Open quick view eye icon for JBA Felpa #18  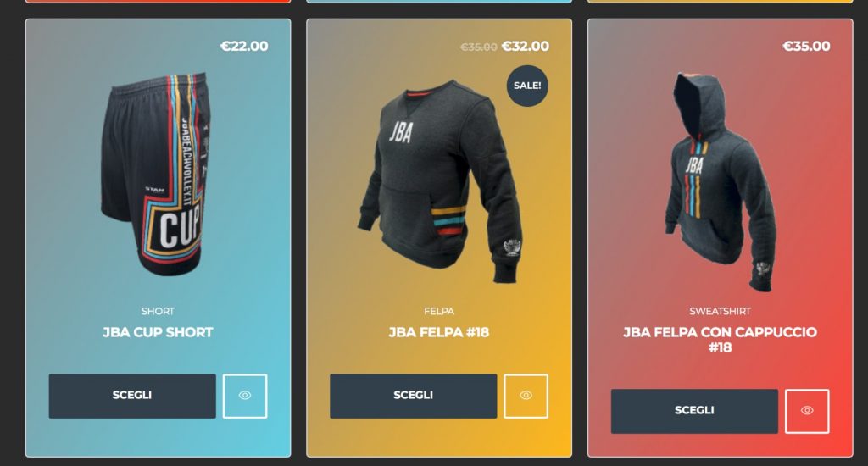(x=526, y=396)
